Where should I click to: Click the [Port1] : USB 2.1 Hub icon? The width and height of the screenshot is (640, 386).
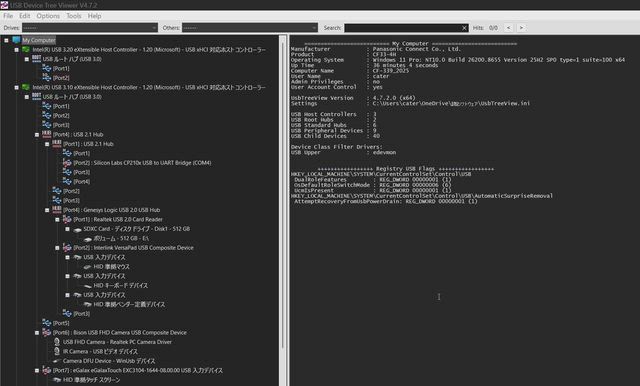click(x=57, y=144)
